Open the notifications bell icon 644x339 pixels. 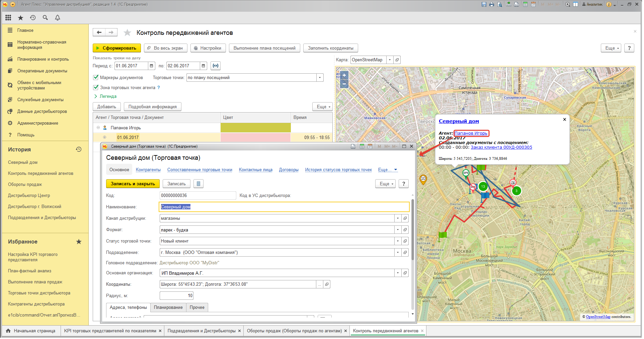tap(58, 18)
